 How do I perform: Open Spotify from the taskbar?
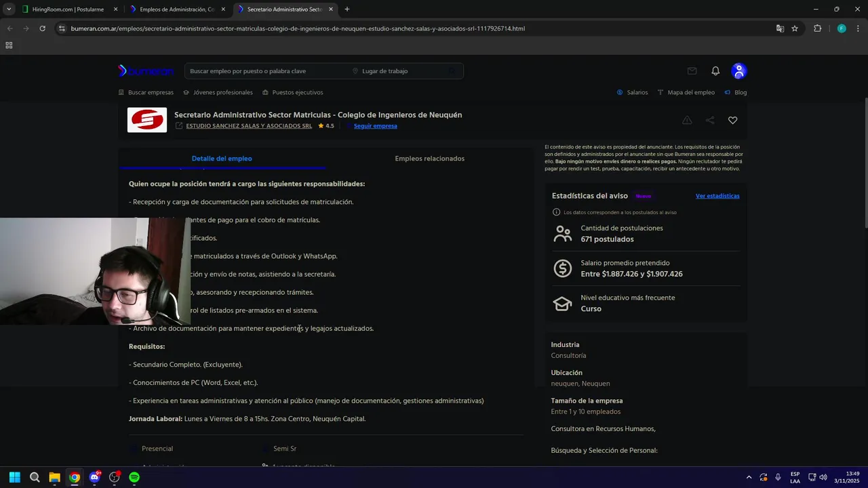coord(134,477)
